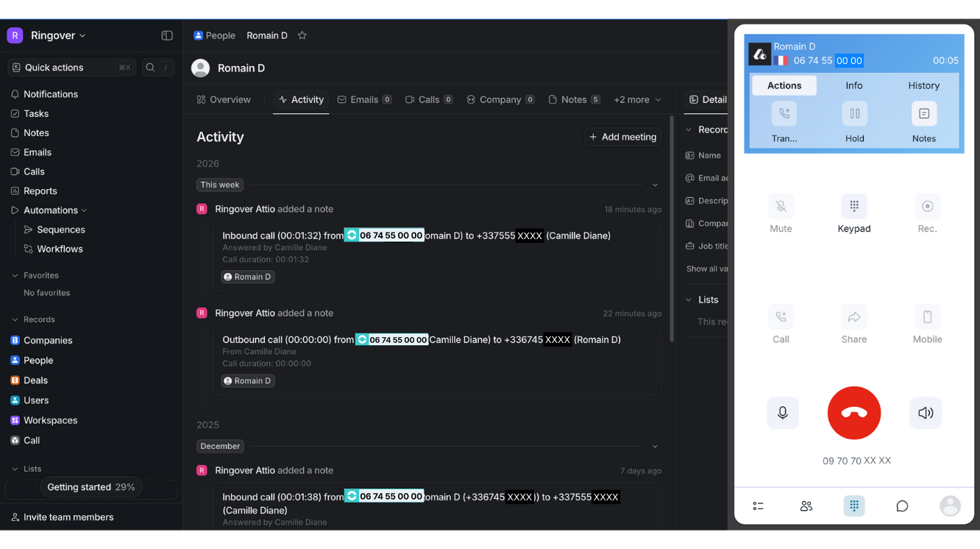This screenshot has height=549, width=980.
Task: Open the Emails tab for Romain D
Action: [364, 99]
